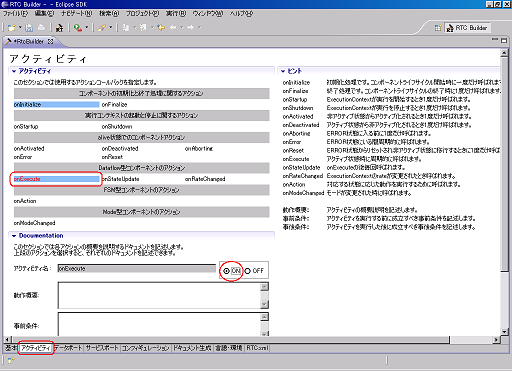The height and width of the screenshot is (371, 512).
Task: Open the ナビゲート menu
Action: [76, 14]
